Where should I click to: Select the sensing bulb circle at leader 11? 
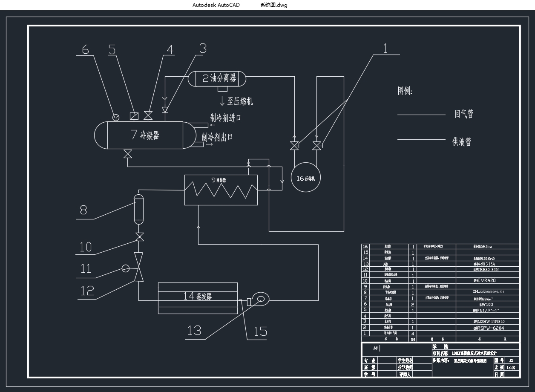point(126,268)
